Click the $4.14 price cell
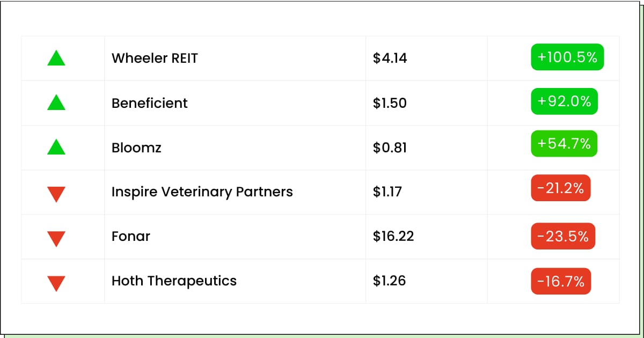The image size is (644, 338). (427, 58)
